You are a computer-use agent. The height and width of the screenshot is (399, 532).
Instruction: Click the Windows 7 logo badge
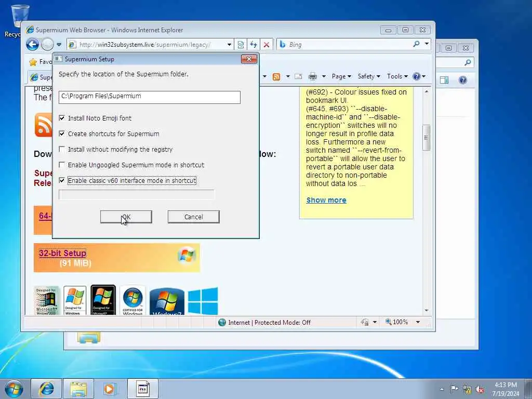(167, 301)
